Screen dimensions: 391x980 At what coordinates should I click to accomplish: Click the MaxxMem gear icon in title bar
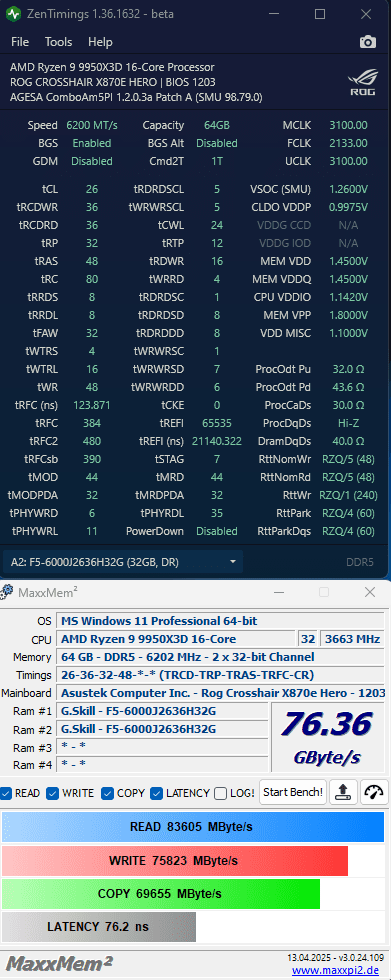coord(7,591)
